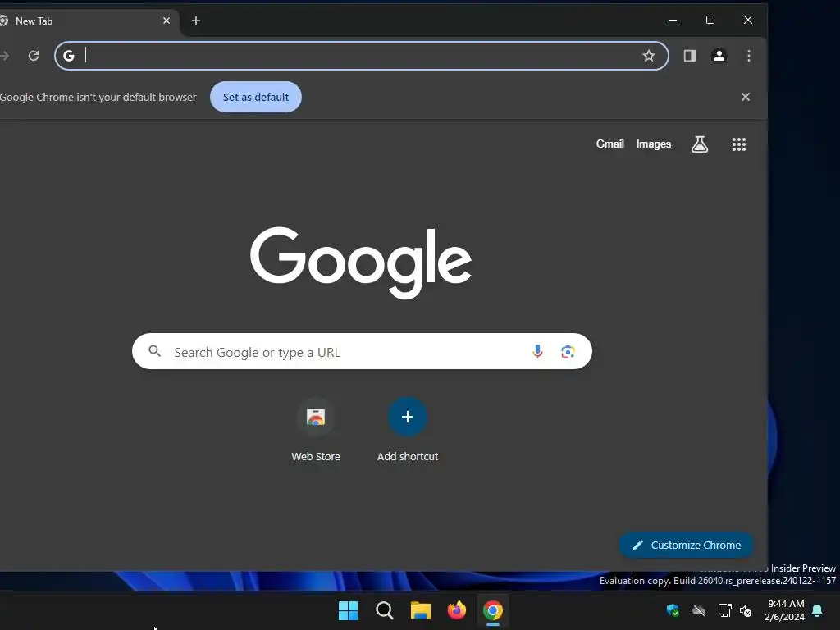Click the OneDrive cloud tray icon
Screen dimensions: 840x630
[699, 610]
